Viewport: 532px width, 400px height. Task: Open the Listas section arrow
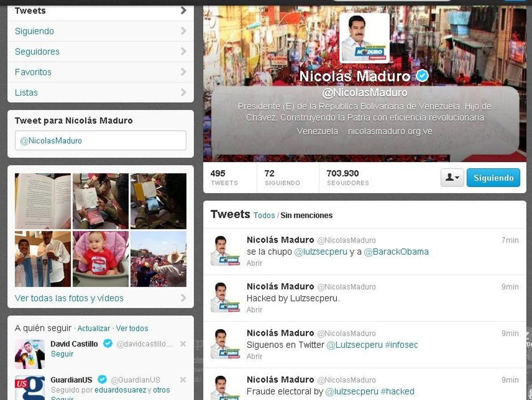(x=183, y=92)
